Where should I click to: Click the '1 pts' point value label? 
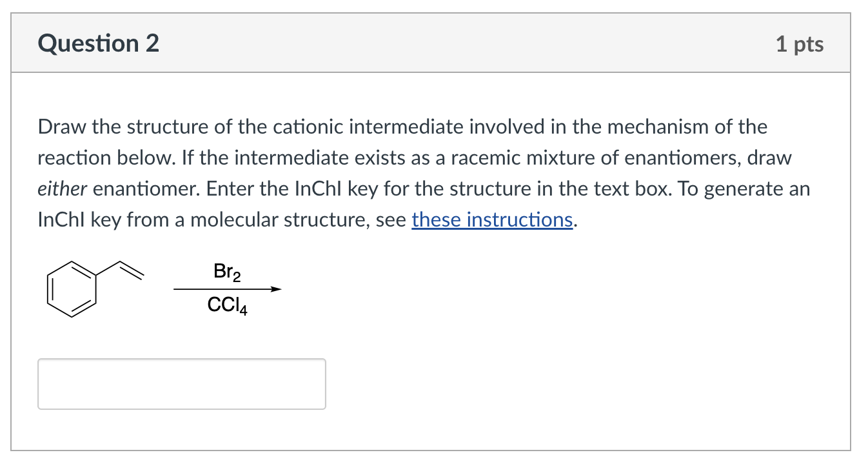click(x=800, y=44)
